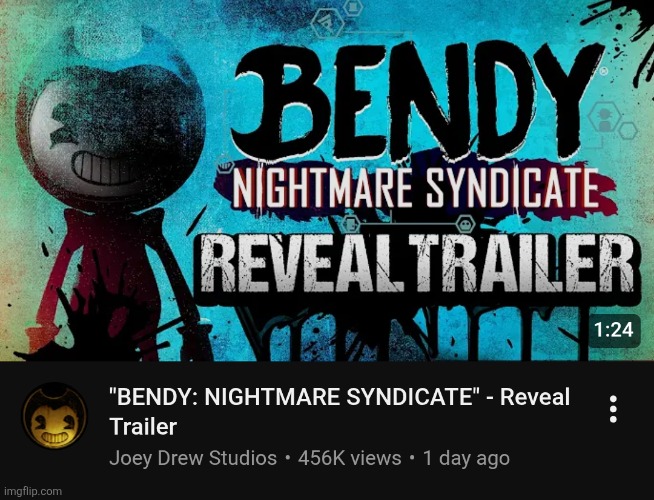Image resolution: width=654 pixels, height=500 pixels.
Task: Open the "BENDY: NIGHTMARE SYNDICATE" video title
Action: point(339,411)
